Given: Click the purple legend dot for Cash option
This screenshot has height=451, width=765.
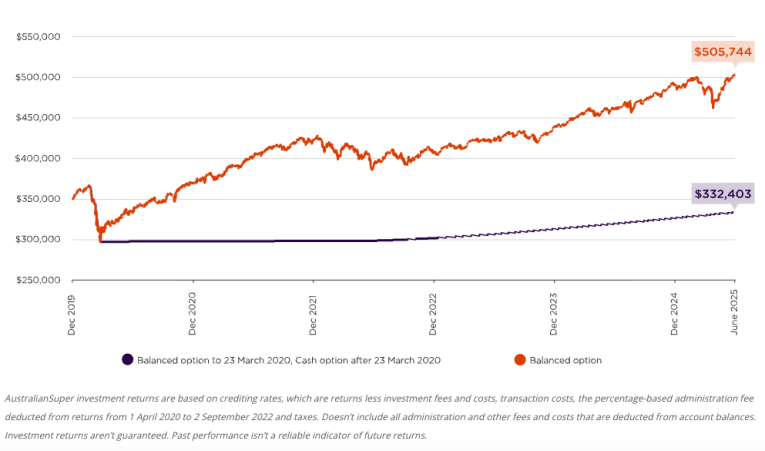Looking at the screenshot, I should tap(128, 359).
